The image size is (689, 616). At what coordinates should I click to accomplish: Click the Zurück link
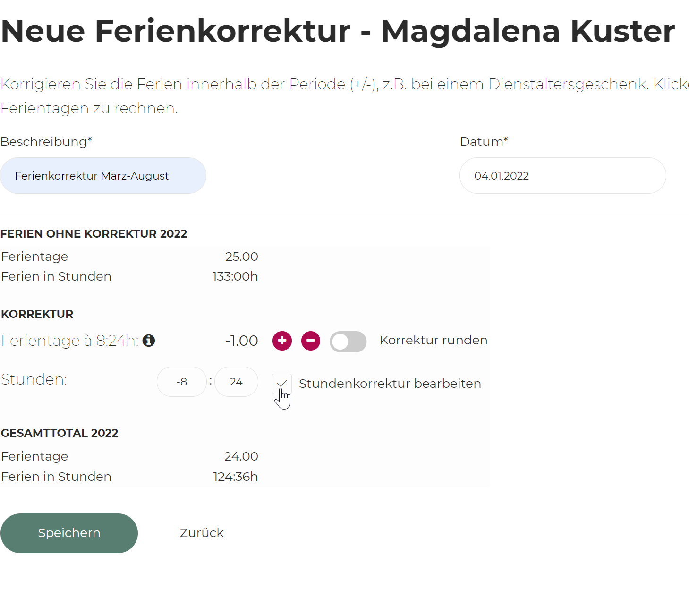(202, 533)
